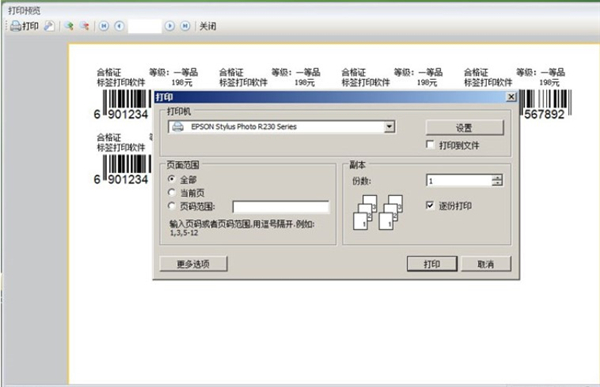Viewport: 600px width, 387px height.
Task: Go to next page with the right arrow
Action: point(170,26)
